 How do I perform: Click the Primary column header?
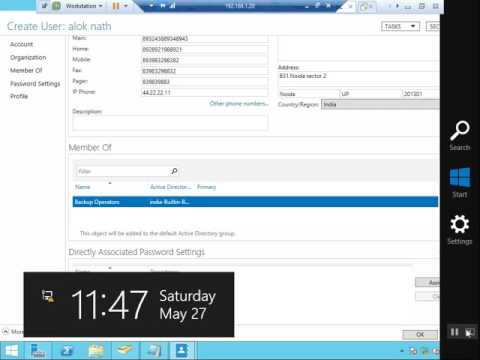coord(206,187)
